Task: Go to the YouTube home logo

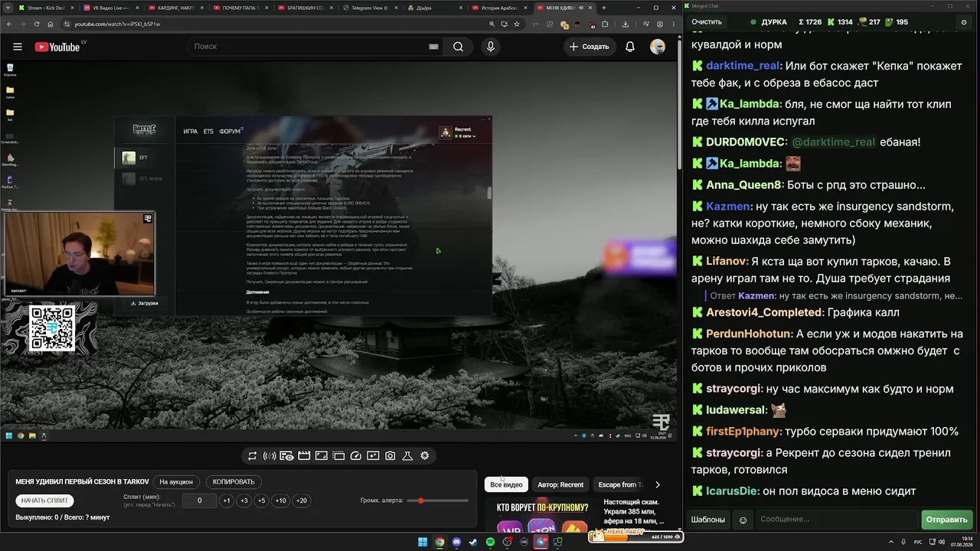Action: tap(57, 47)
